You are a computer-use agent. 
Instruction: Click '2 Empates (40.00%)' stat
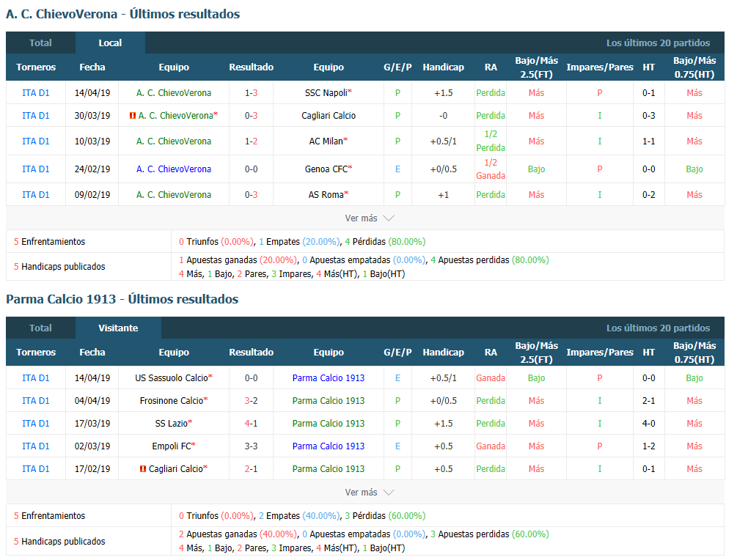(x=299, y=516)
